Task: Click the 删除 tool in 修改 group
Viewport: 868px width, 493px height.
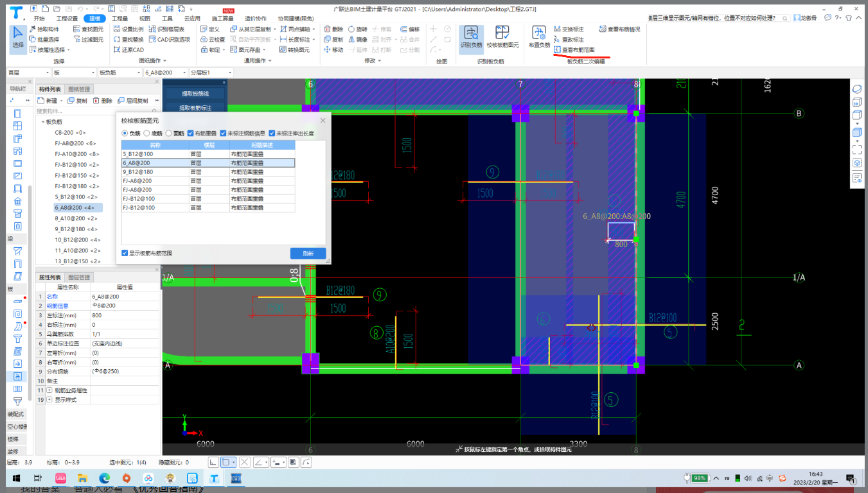Action: [334, 30]
